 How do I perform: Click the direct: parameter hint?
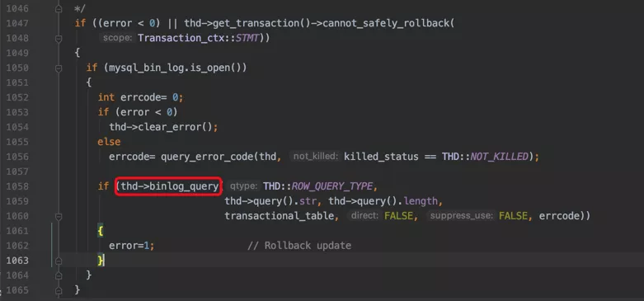click(x=364, y=216)
